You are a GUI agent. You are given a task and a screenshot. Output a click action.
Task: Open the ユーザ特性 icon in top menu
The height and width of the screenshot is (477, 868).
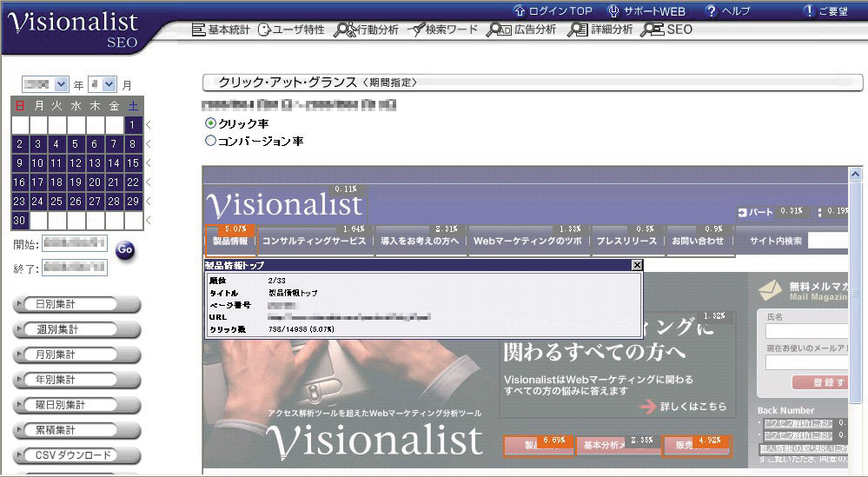click(265, 30)
